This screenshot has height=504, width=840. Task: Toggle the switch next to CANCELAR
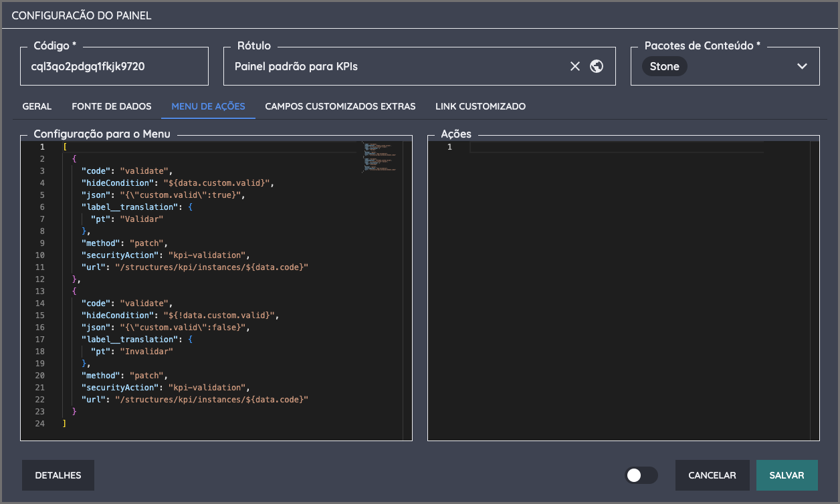point(641,475)
